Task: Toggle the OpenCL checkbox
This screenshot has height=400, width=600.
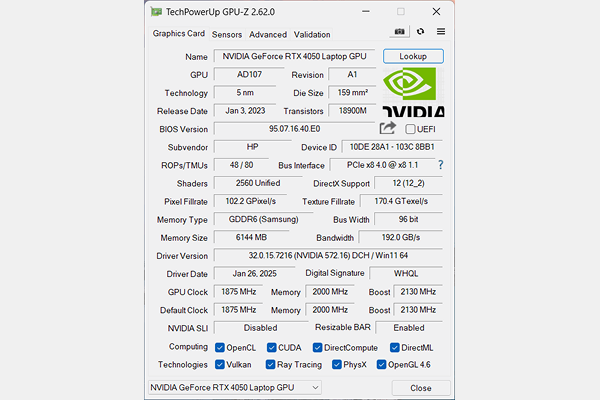Action: click(x=220, y=348)
